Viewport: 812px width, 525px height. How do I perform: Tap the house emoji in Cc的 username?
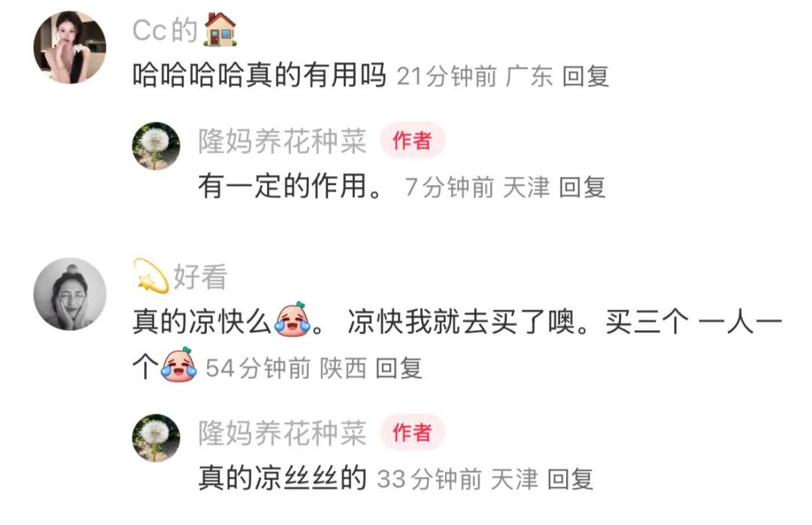pos(220,29)
